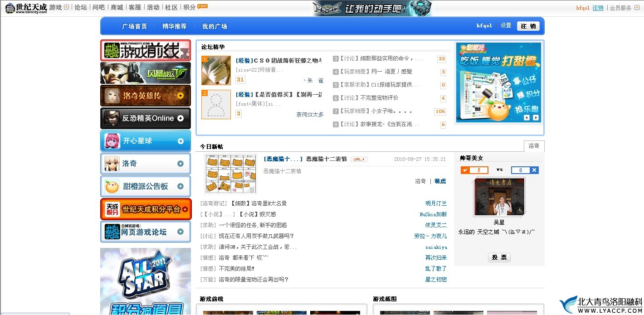644x315 pixels.
Task: Open post 【是否值得买】
Action: pos(278,94)
